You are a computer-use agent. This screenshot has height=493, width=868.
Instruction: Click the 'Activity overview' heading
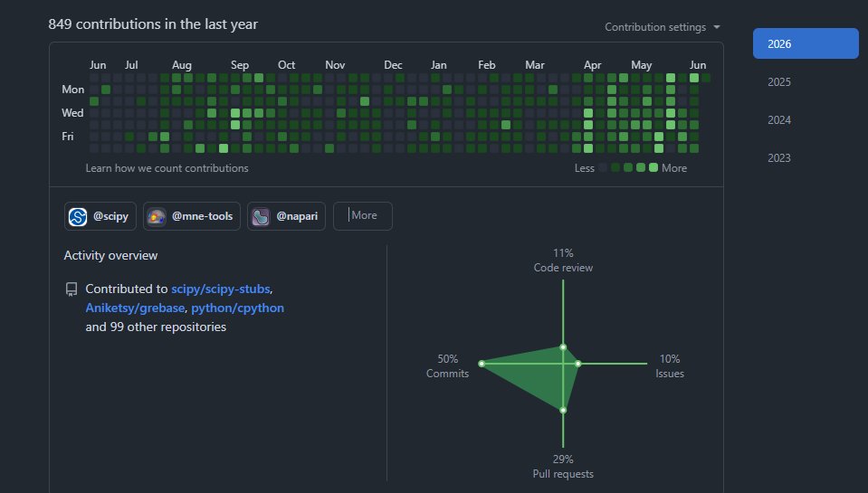tap(110, 256)
